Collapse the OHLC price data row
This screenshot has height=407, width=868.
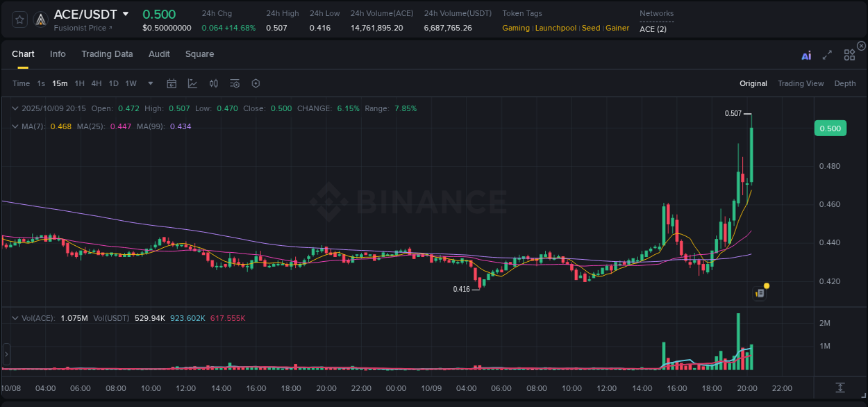15,108
